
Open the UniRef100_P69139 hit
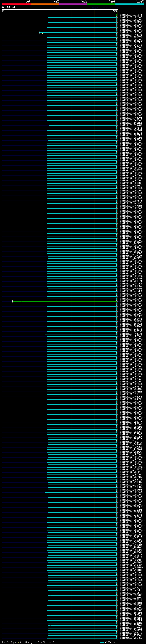tap(131, 22)
